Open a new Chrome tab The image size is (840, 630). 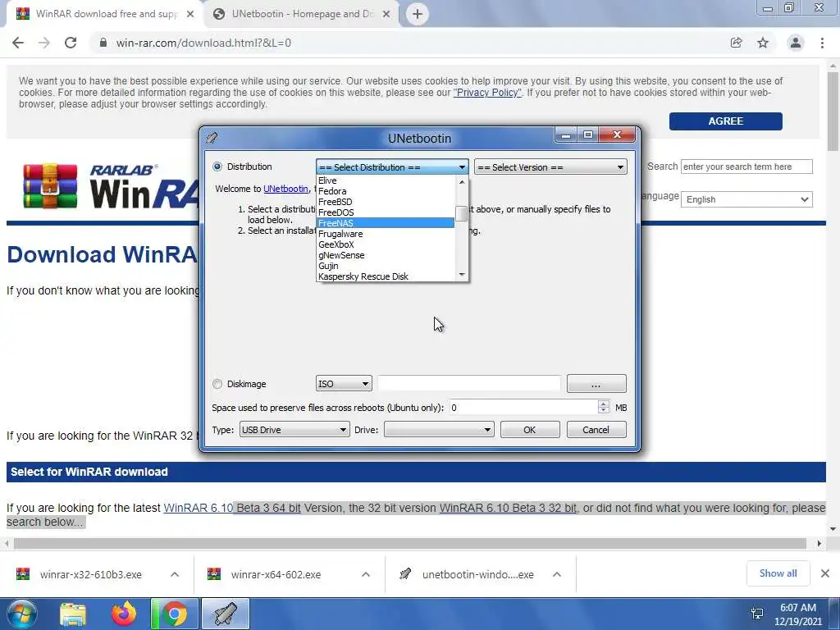click(418, 14)
